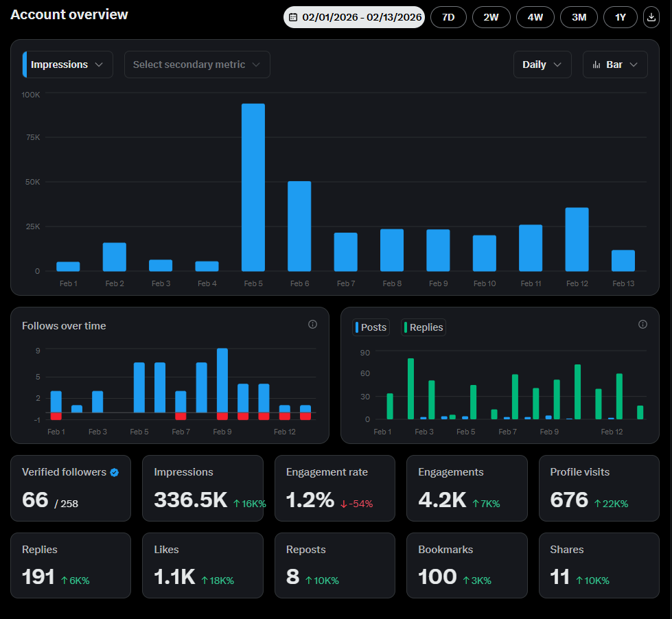
Task: Open the Select secondary metric dropdown
Action: point(197,64)
